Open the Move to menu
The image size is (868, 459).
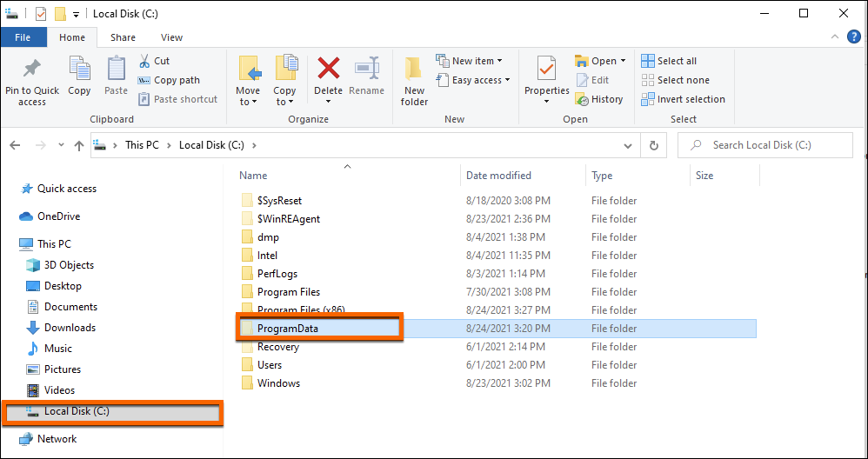tap(248, 81)
